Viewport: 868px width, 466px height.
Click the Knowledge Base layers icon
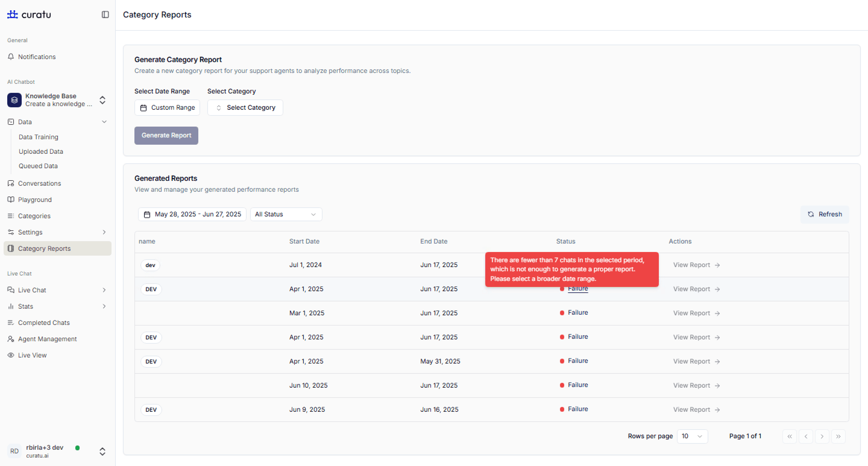click(x=14, y=100)
